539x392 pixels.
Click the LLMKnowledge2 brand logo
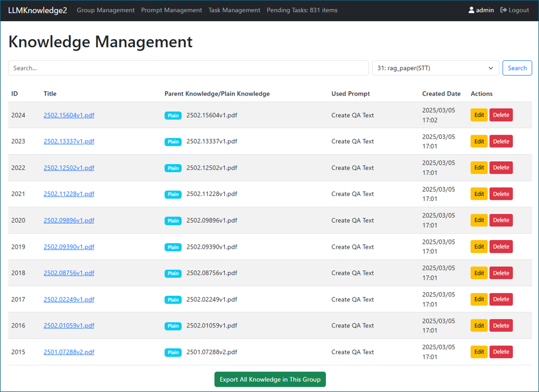37,10
